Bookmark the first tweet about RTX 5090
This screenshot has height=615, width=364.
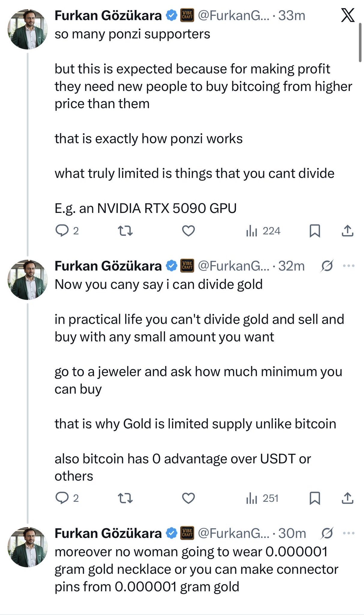coord(315,231)
